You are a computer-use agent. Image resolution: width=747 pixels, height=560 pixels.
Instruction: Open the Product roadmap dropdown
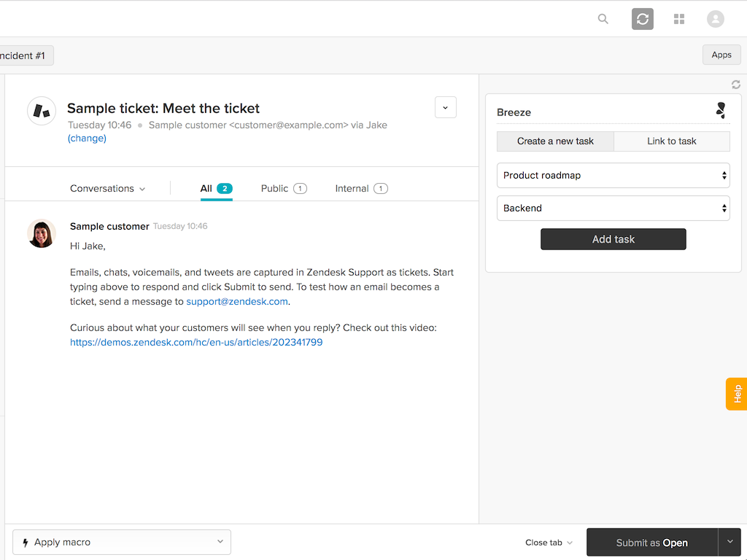point(613,175)
